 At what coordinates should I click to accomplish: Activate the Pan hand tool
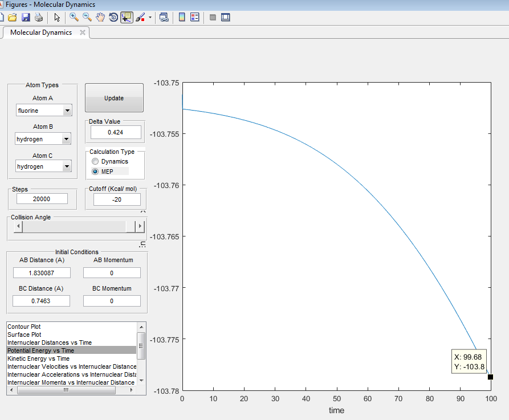point(100,18)
